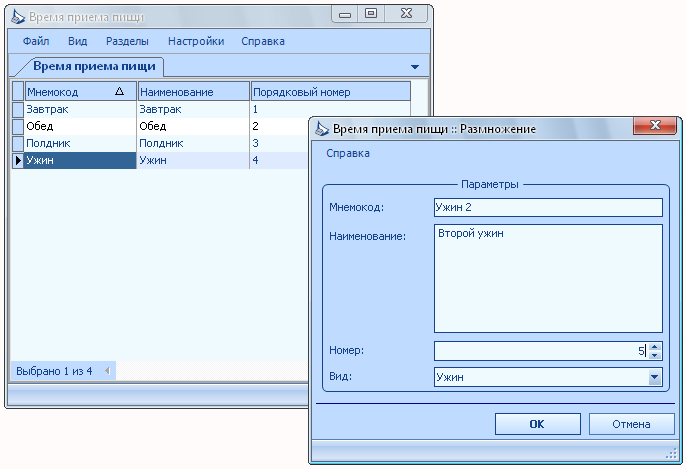Click row selector box for Обед

(18, 126)
